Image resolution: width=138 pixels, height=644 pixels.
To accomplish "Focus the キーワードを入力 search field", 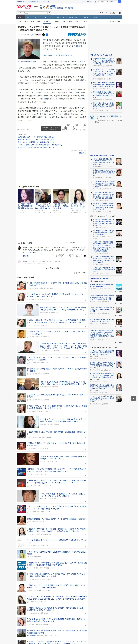I will coord(32,13).
